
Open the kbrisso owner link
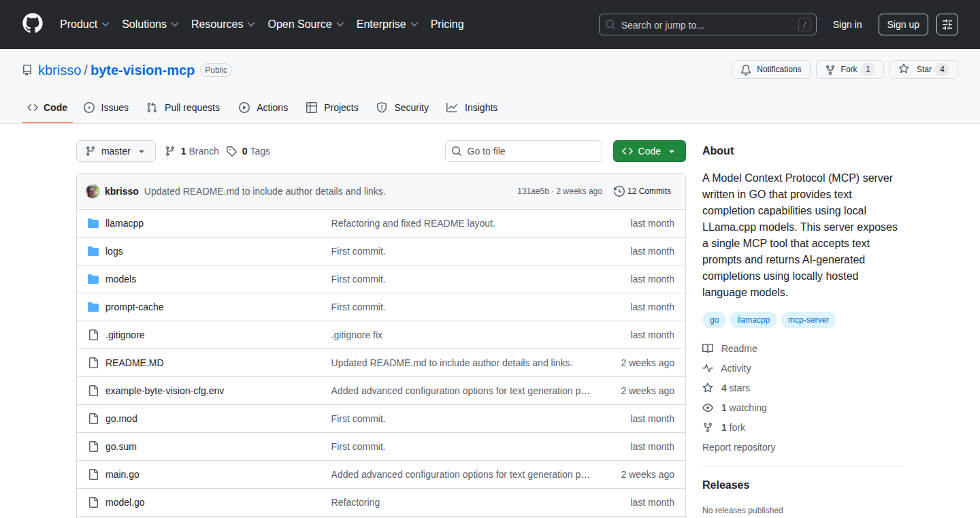(59, 70)
